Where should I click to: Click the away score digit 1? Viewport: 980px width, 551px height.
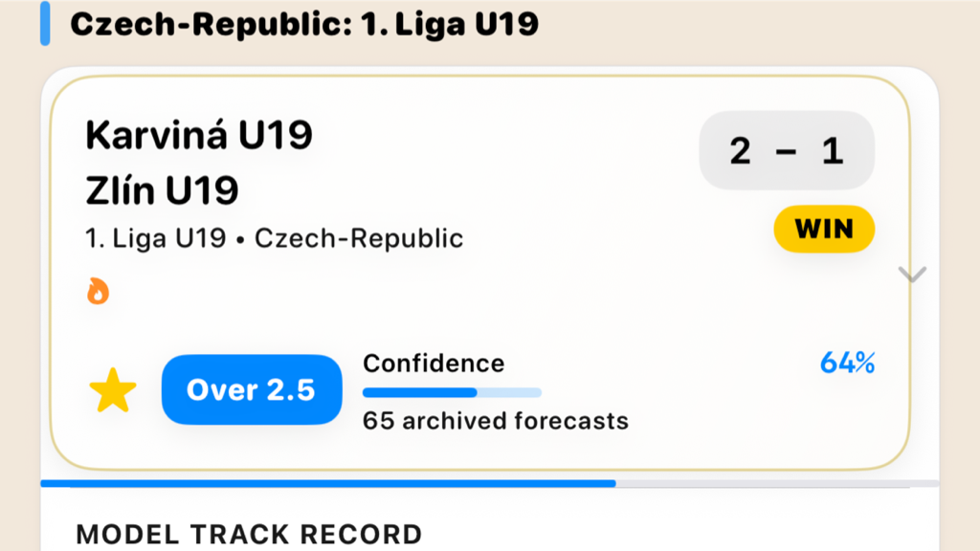tap(833, 151)
